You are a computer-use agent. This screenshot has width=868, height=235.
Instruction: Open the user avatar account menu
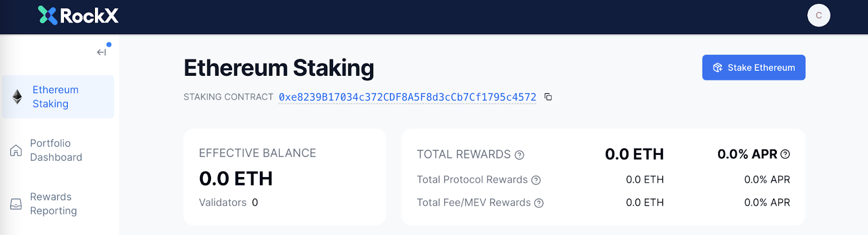click(x=819, y=15)
